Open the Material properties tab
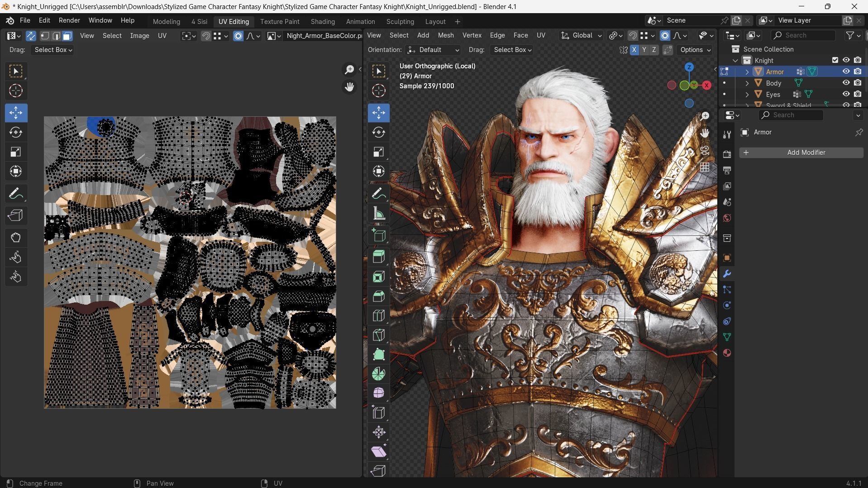 pyautogui.click(x=727, y=353)
